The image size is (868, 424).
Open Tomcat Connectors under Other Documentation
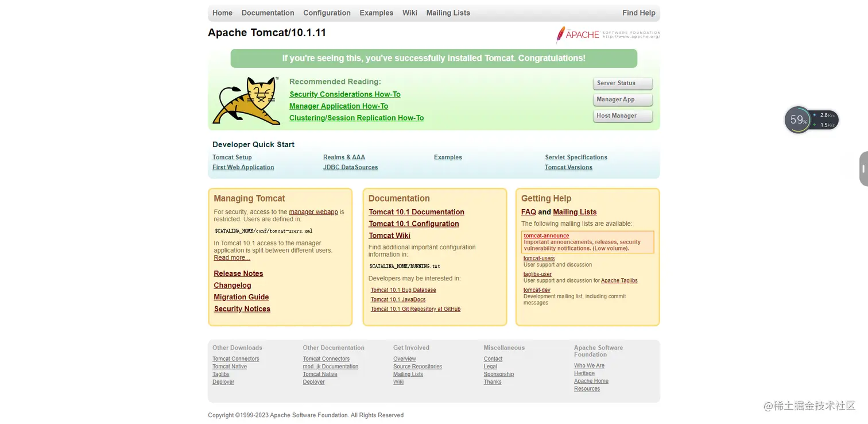(326, 359)
